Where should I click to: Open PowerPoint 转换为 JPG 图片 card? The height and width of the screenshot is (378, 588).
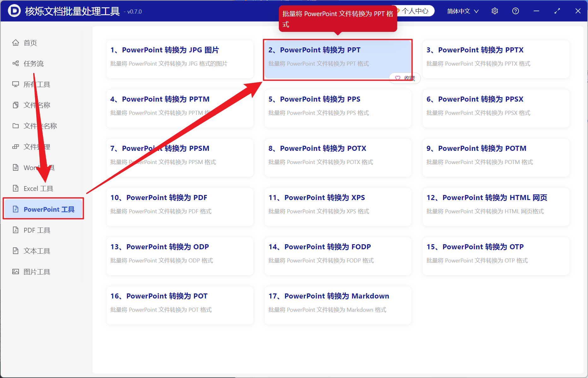click(x=180, y=59)
